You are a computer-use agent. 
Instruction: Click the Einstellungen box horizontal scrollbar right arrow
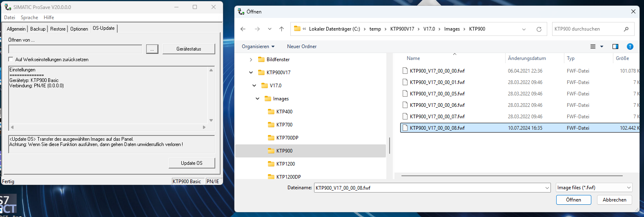[204, 127]
